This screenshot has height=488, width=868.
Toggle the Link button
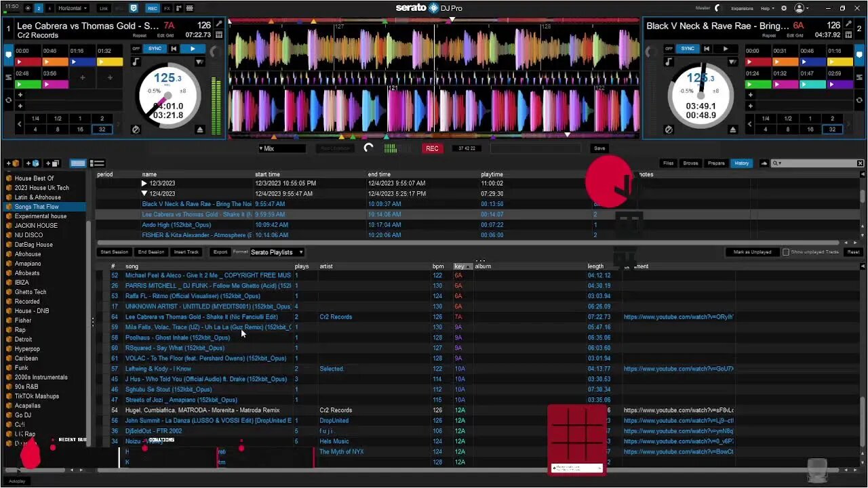[103, 8]
